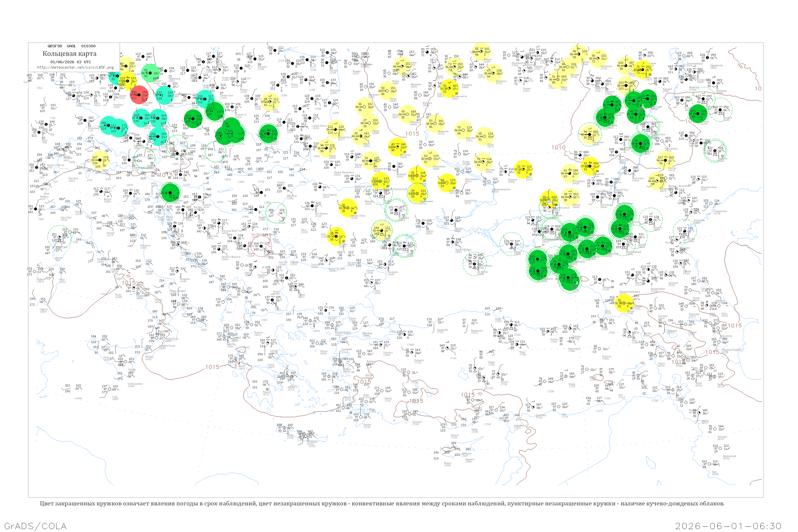This screenshot has width=798, height=532.
Task: Click the 'Gaziantep 17260' station label
Action: click(541, 416)
